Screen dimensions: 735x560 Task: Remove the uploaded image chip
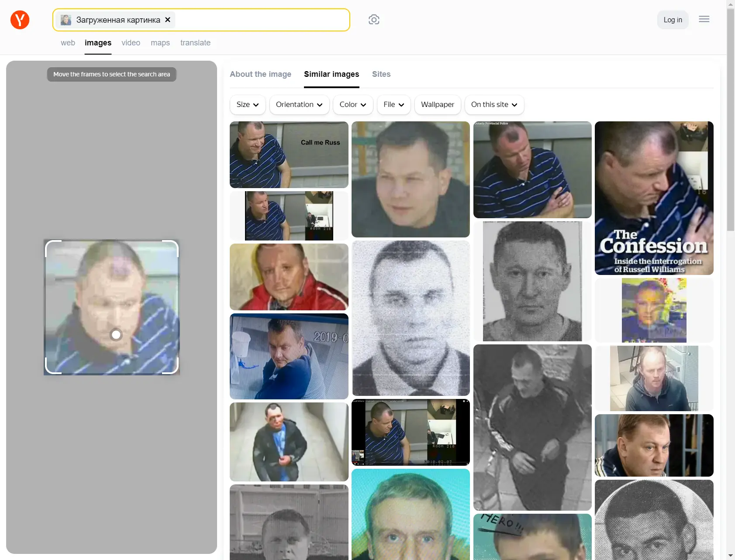pos(168,20)
